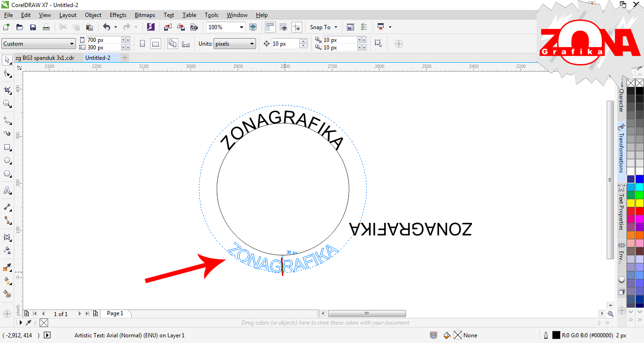Screen dimensions: 644x343
Task: Toggle Show Rulers button
Action: 270,27
